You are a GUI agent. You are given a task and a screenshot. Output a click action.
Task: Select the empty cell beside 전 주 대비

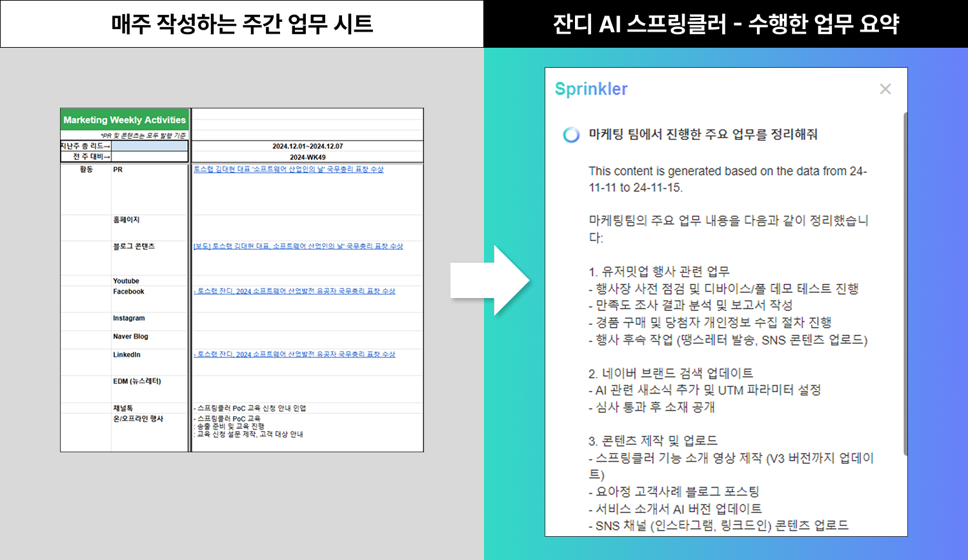149,157
